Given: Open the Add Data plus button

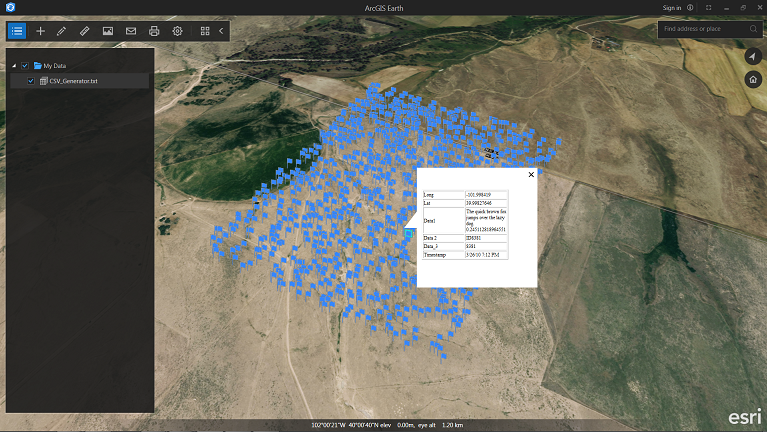Looking at the screenshot, I should 41,31.
